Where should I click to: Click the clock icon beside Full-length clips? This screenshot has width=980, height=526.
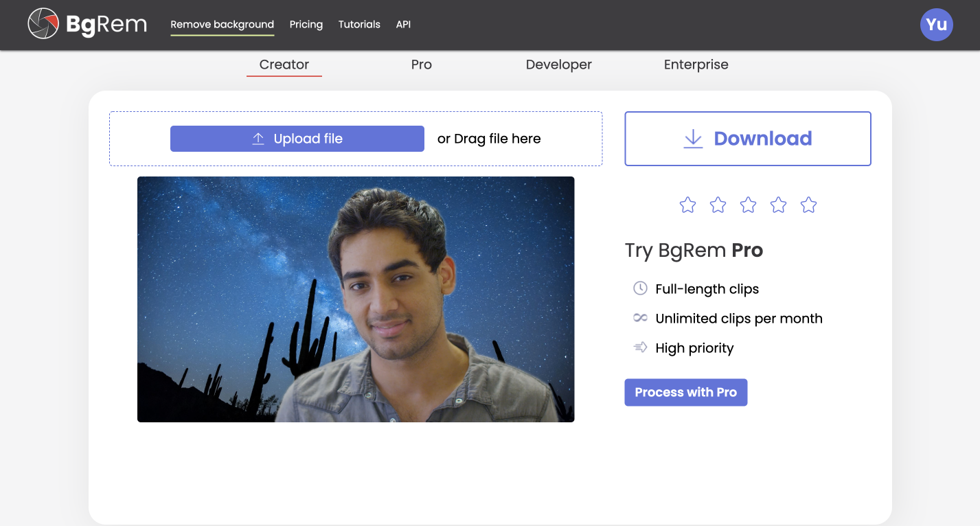click(x=639, y=288)
